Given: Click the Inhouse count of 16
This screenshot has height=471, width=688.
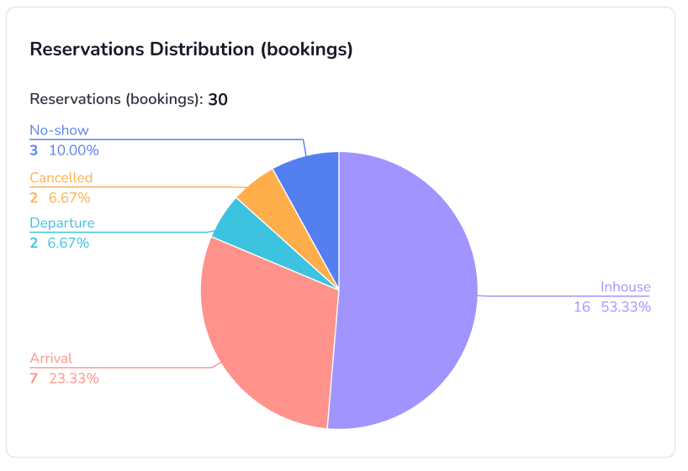Looking at the screenshot, I should tap(581, 307).
